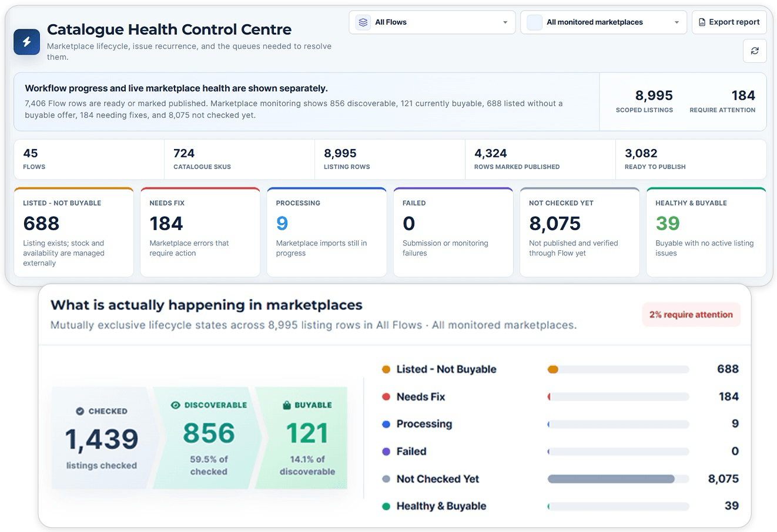Click the document icon in Export report
Image resolution: width=777 pixels, height=532 pixels.
(702, 22)
